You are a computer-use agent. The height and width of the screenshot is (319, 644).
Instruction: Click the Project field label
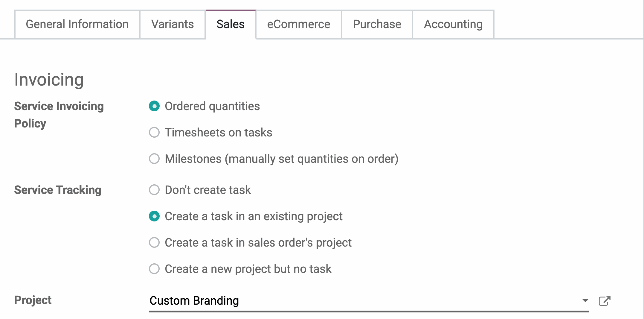click(x=33, y=300)
